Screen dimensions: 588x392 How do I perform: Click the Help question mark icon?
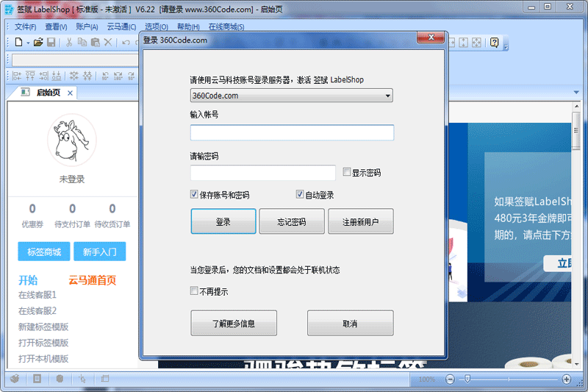[494, 43]
